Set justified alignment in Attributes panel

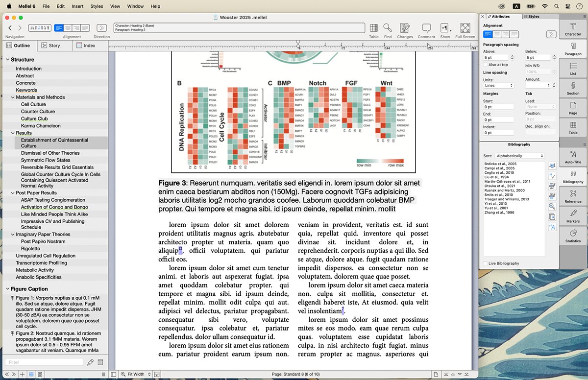514,34
